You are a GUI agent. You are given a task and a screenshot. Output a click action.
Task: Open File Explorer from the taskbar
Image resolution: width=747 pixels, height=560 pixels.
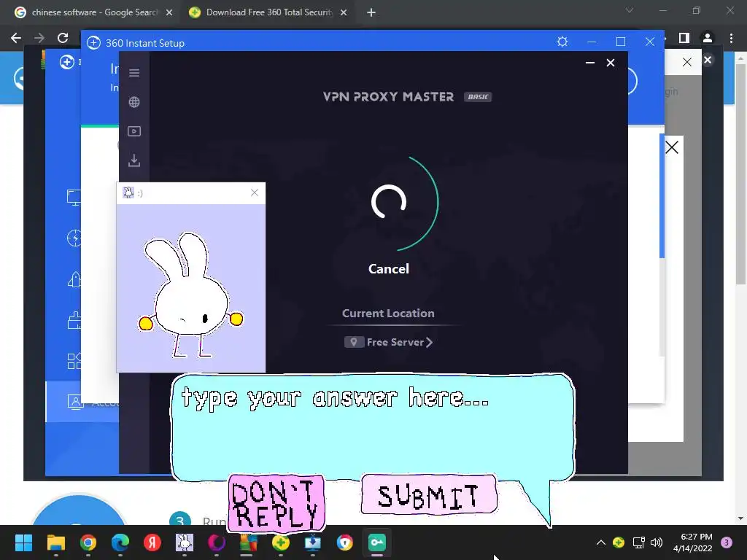55,542
